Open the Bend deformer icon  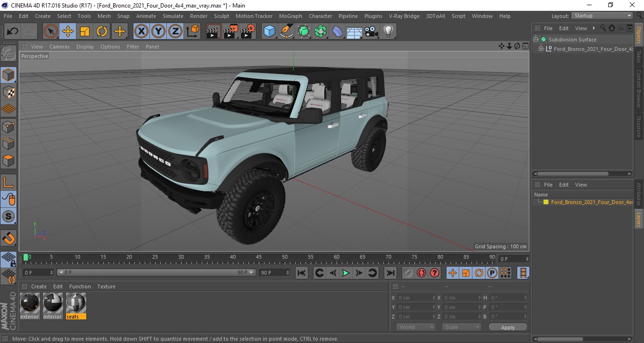338,32
